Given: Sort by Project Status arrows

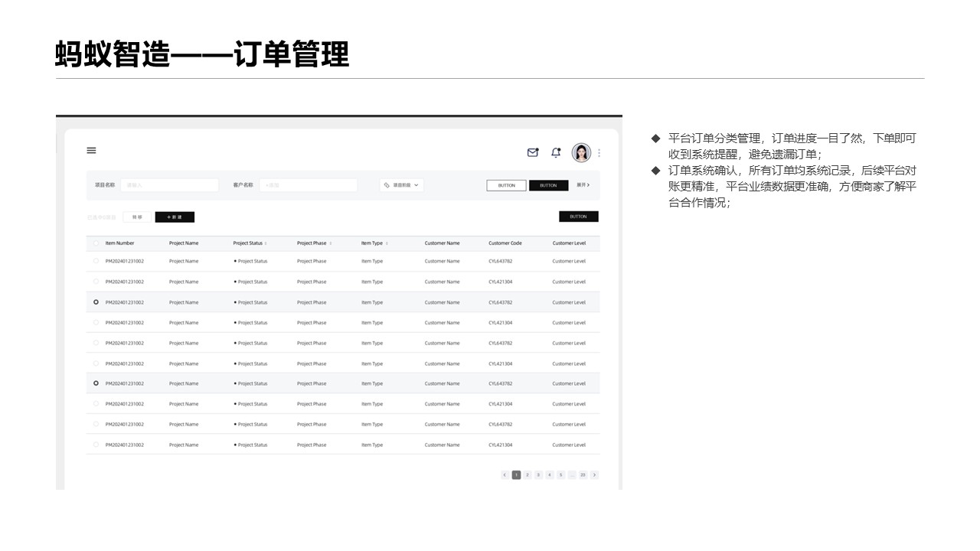Looking at the screenshot, I should [x=266, y=243].
